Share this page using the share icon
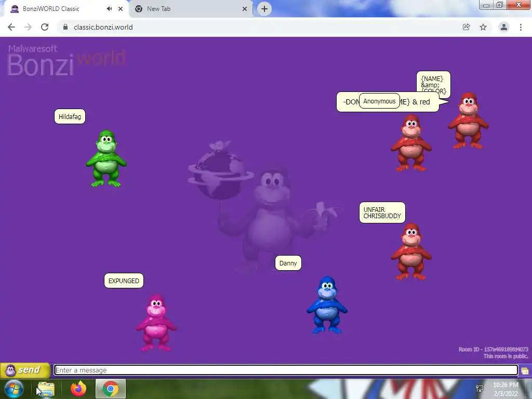Image resolution: width=532 pixels, height=399 pixels. (x=466, y=27)
